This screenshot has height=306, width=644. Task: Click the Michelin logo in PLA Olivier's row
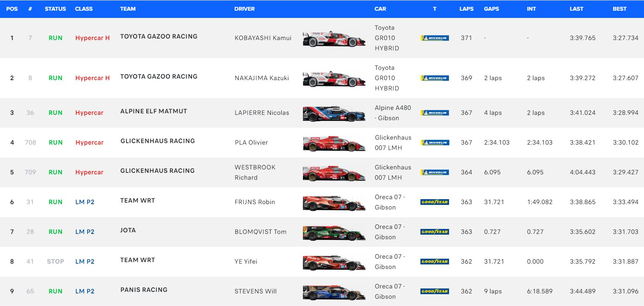click(435, 143)
